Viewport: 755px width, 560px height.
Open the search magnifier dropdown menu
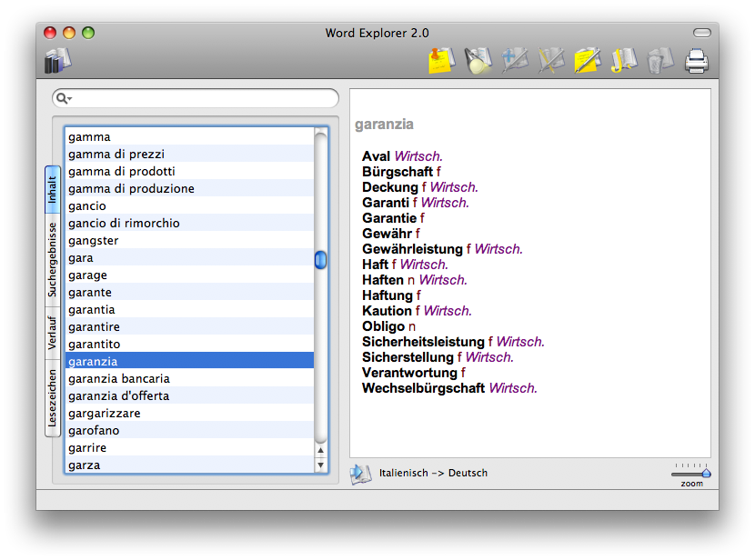(64, 98)
